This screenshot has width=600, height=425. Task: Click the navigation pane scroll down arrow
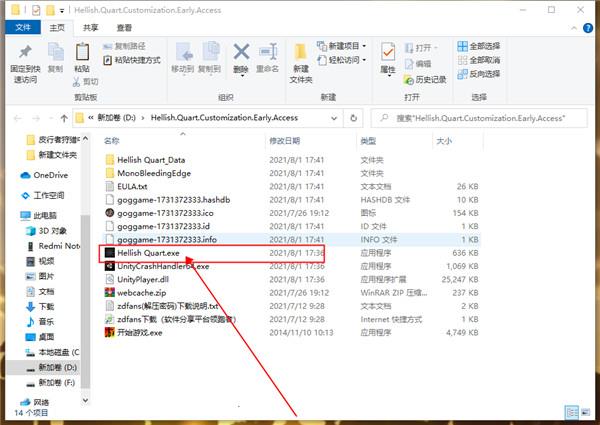(85, 400)
